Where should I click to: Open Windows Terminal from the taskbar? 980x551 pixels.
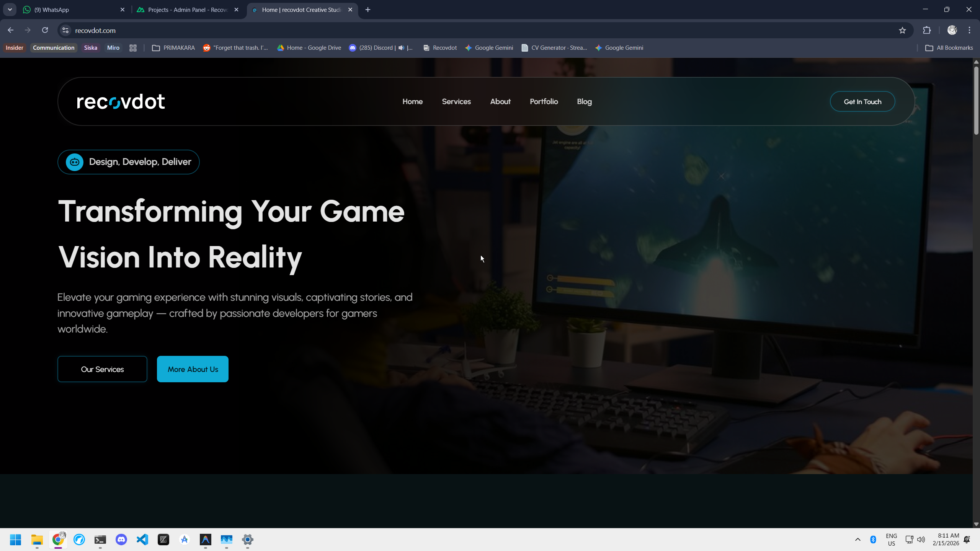click(100, 540)
